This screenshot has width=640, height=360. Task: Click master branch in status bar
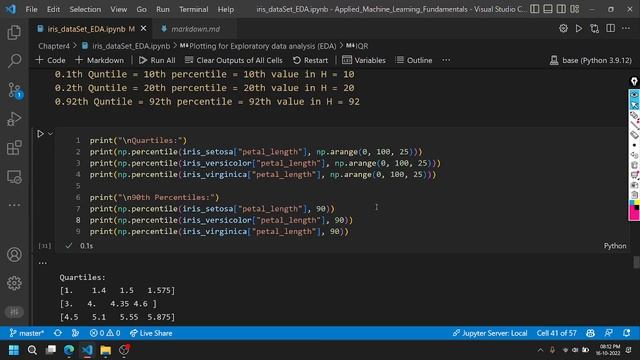point(27,333)
